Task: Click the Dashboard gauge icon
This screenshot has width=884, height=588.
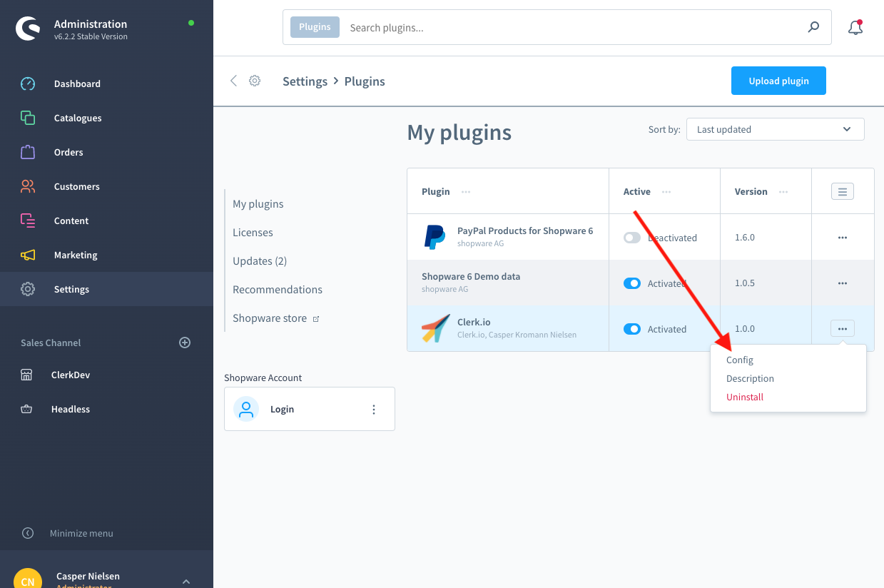Action: (x=28, y=83)
